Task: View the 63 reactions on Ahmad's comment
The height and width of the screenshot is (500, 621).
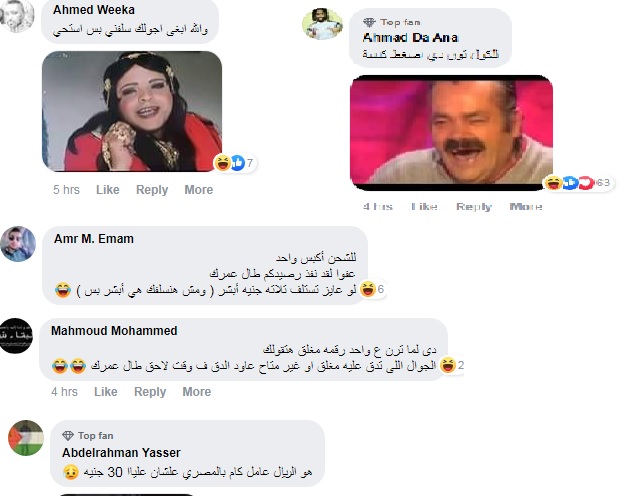Action: point(579,183)
